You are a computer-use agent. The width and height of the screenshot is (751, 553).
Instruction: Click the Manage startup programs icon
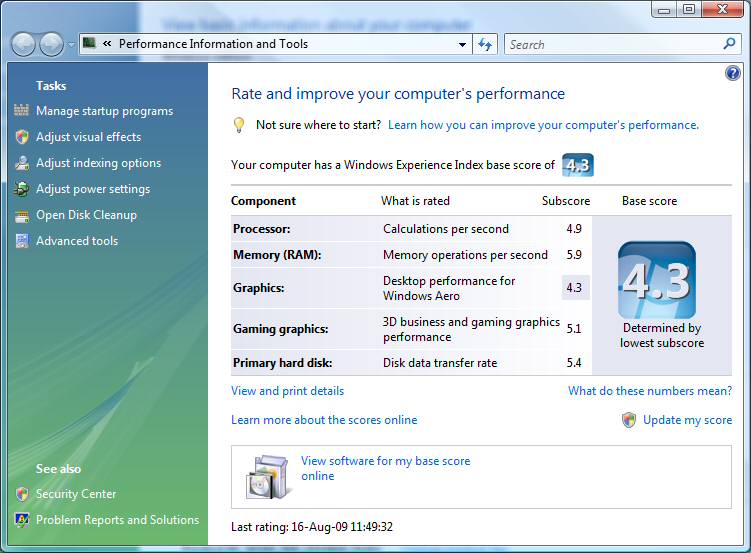pyautogui.click(x=21, y=110)
